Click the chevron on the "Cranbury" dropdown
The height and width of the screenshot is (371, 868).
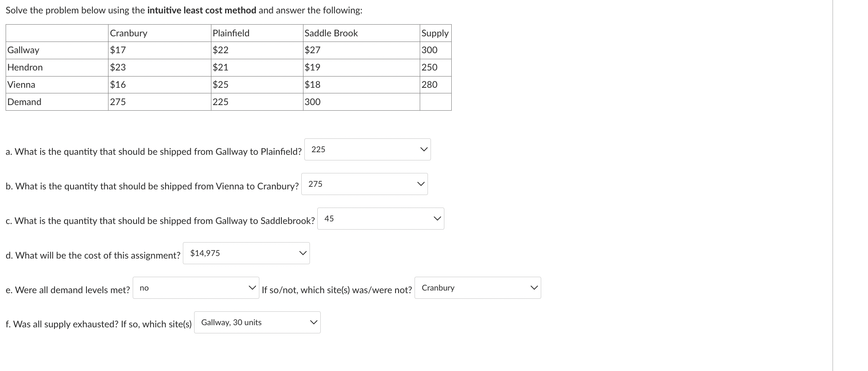534,288
